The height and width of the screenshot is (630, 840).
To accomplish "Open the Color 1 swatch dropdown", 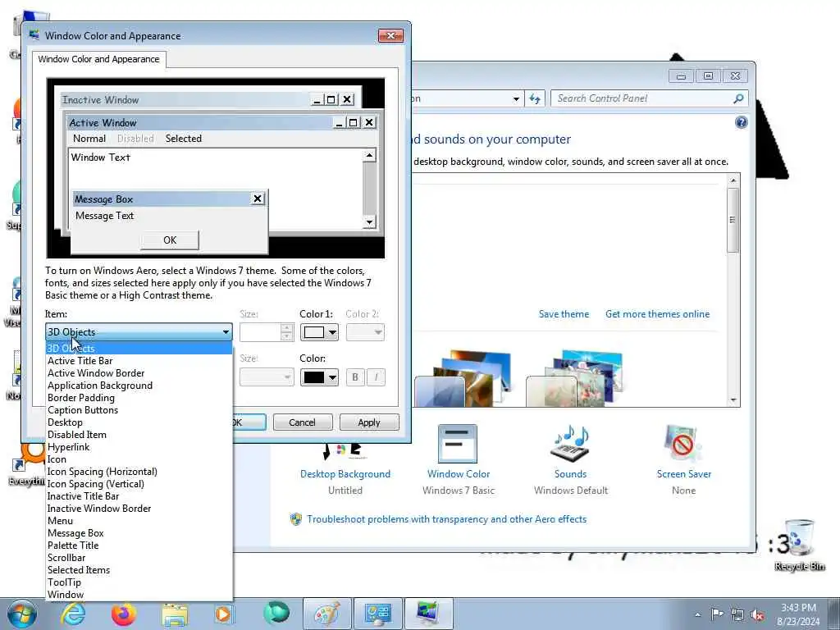I will click(x=319, y=332).
